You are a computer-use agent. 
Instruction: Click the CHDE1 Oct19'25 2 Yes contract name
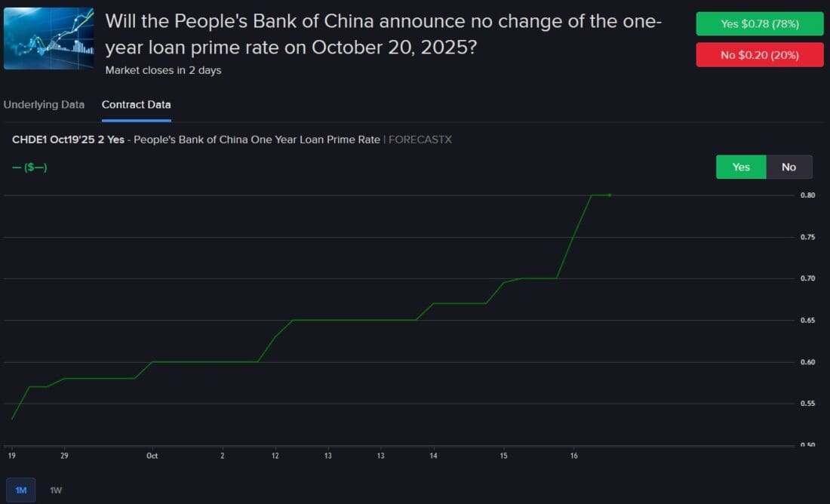click(x=68, y=140)
